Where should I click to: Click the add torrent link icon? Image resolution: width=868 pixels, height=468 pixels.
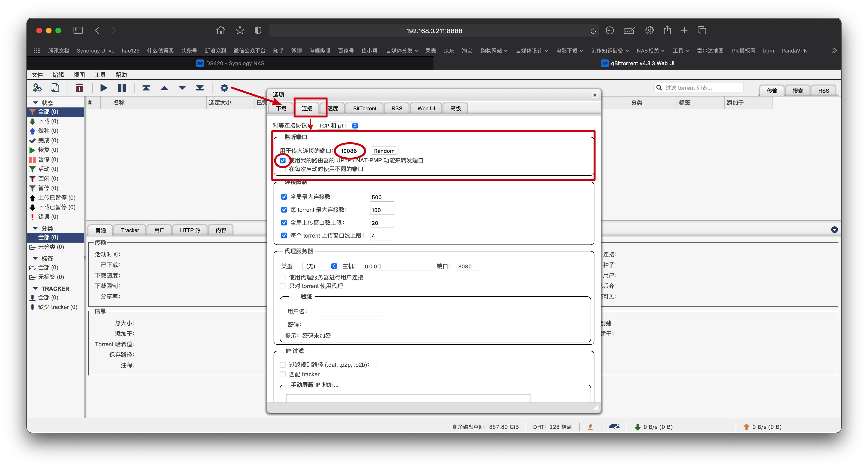tap(37, 88)
